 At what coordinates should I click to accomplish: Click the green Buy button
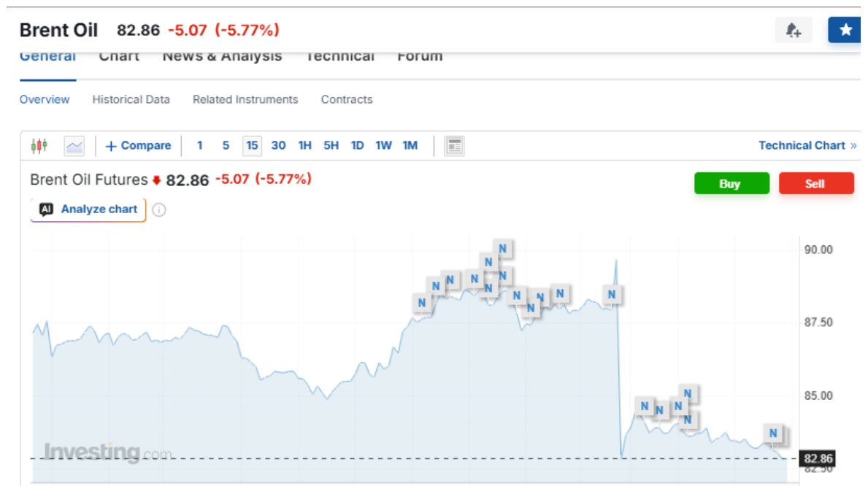coord(731,183)
